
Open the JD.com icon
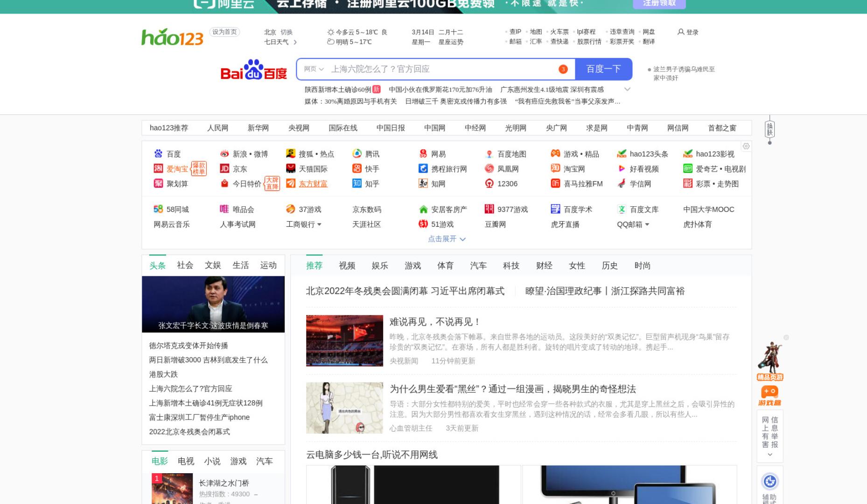tap(224, 168)
